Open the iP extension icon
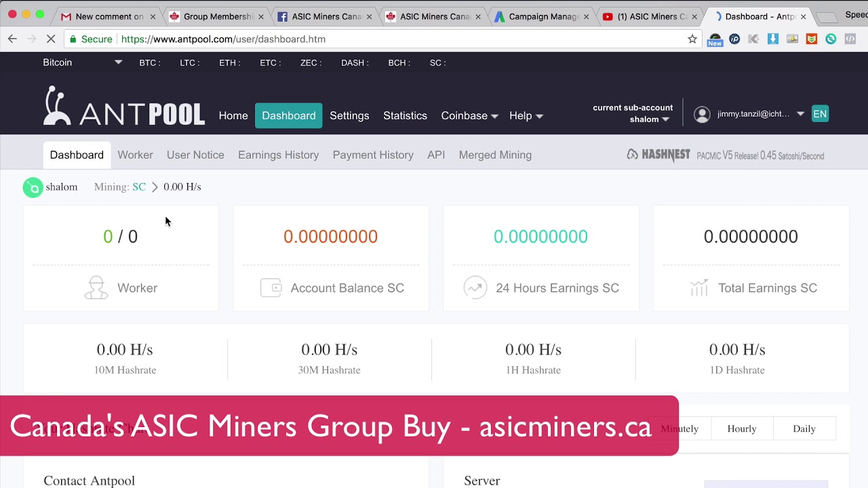 coord(734,39)
